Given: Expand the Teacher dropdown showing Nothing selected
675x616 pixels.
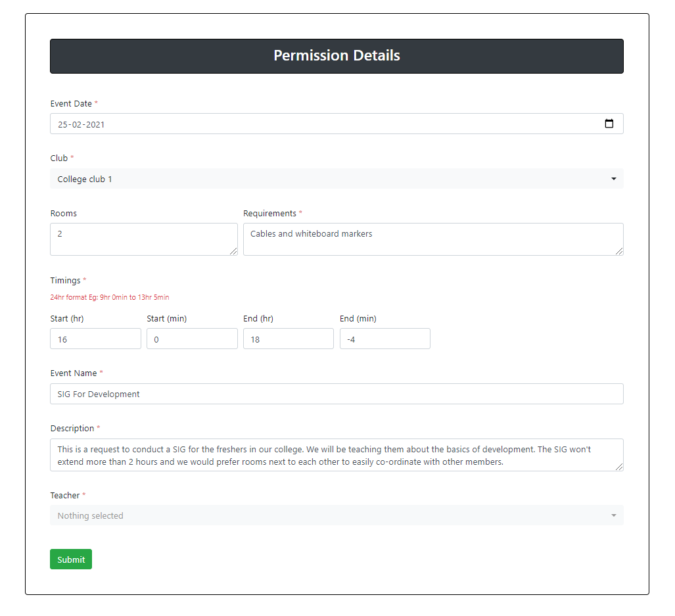Looking at the screenshot, I should tap(337, 515).
